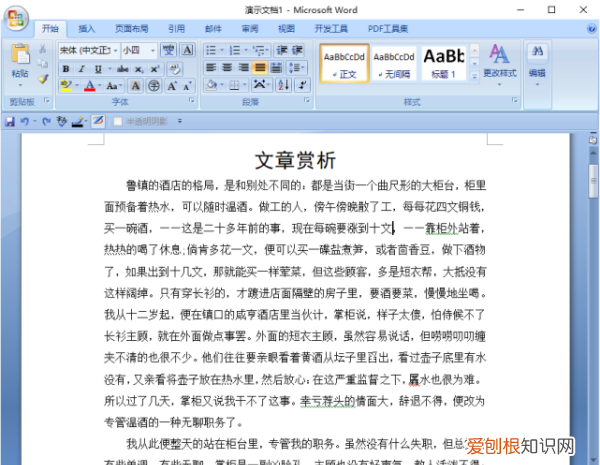
Task: Save the document from quick access toolbar
Action: (x=10, y=122)
